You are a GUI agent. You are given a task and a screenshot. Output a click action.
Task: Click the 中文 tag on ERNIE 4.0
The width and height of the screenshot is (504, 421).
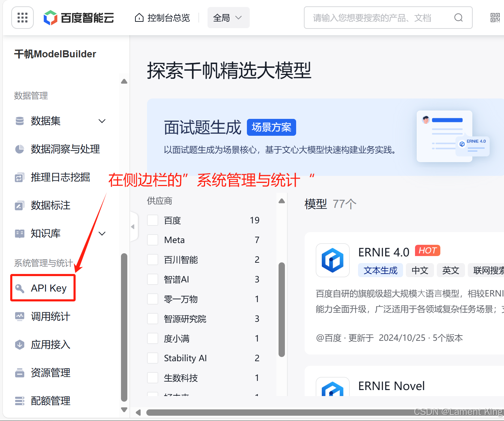point(420,270)
